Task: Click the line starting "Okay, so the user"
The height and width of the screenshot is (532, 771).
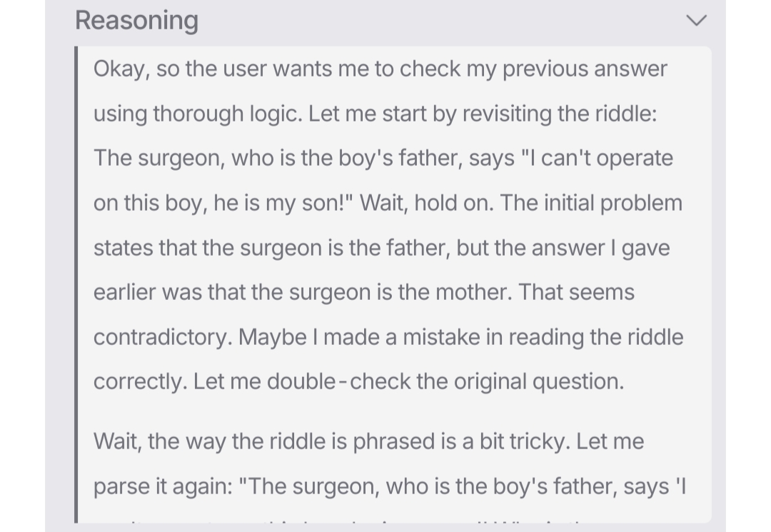Action: coord(380,69)
